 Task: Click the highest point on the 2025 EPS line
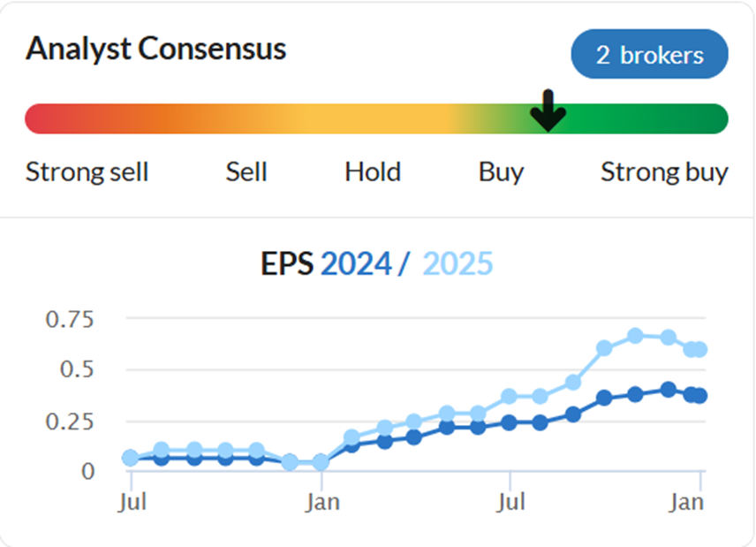click(635, 336)
